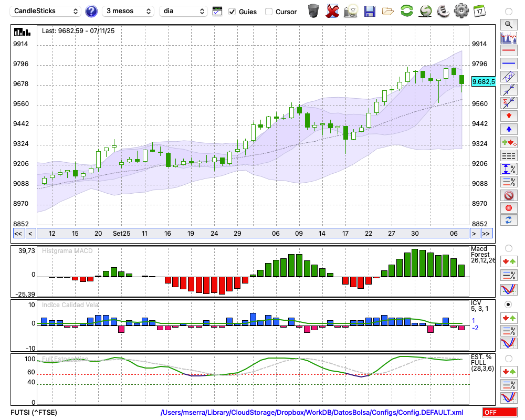Click the green refresh arrows icon

tap(406, 11)
